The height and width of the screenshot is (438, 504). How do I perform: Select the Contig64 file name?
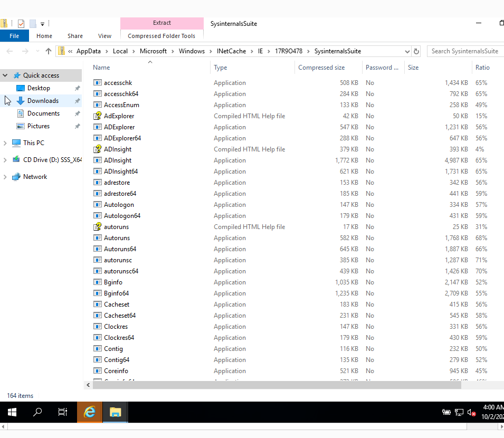pyautogui.click(x=116, y=360)
